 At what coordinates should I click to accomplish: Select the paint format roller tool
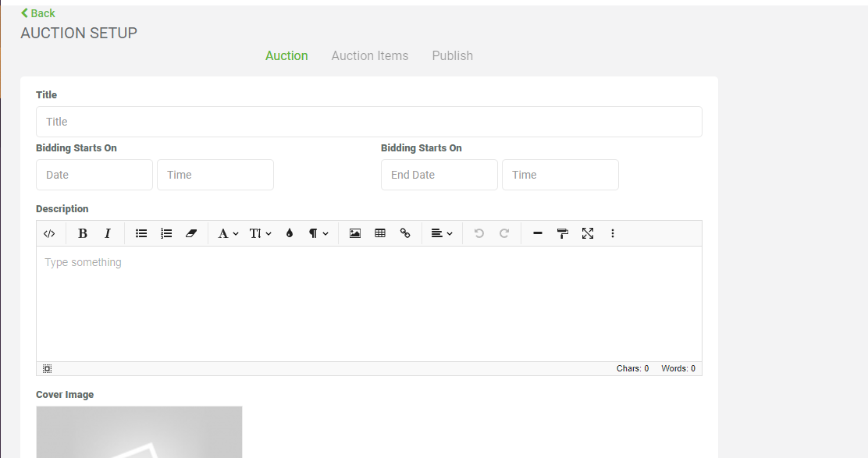[x=563, y=233]
